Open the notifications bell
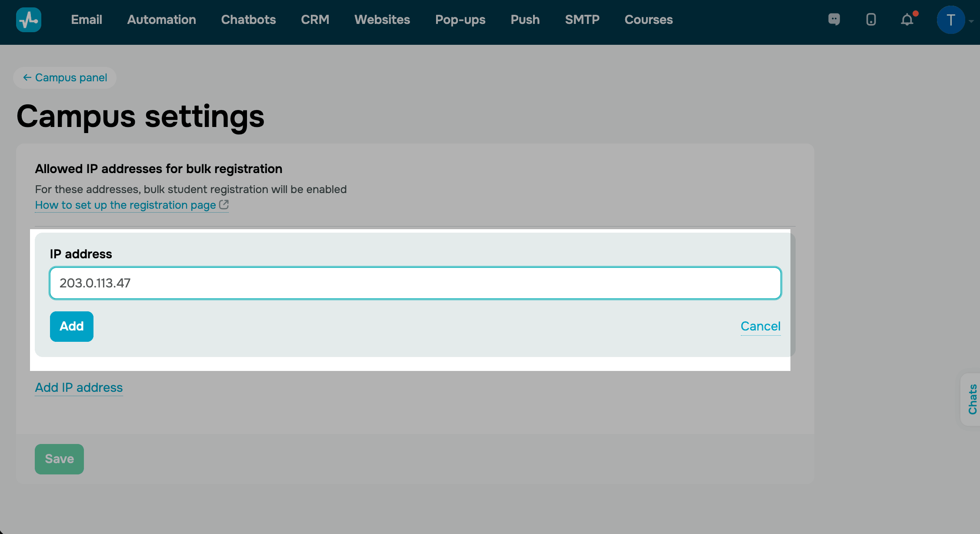The image size is (980, 534). point(907,20)
